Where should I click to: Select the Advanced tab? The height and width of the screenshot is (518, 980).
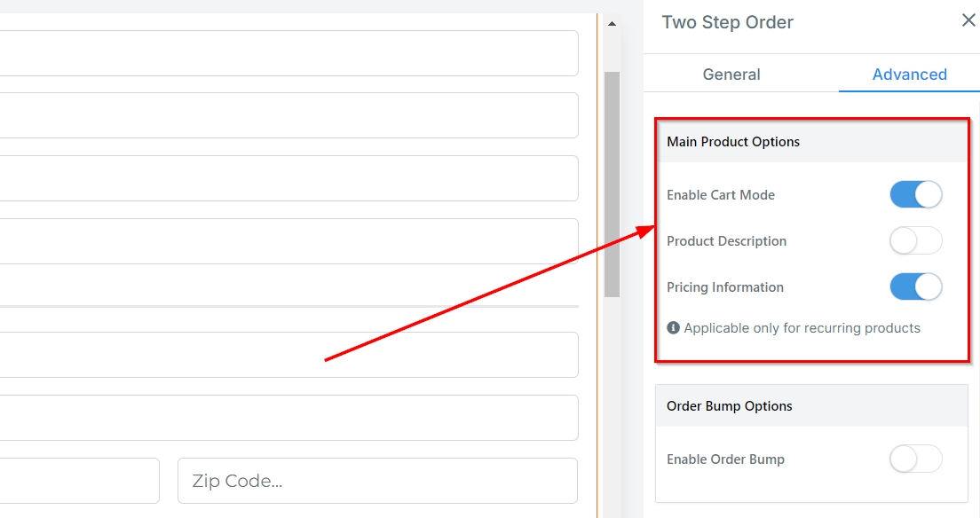pyautogui.click(x=909, y=75)
